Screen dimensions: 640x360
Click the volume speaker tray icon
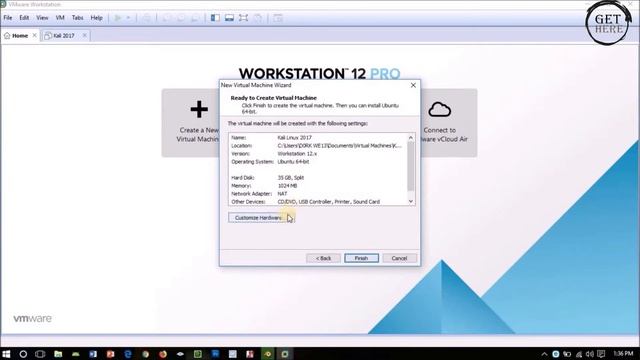[590, 354]
